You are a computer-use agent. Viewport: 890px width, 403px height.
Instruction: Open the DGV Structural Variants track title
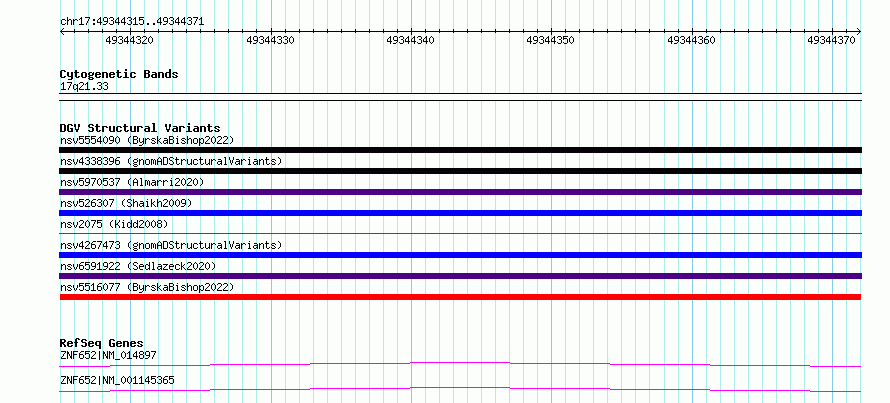tap(140, 128)
